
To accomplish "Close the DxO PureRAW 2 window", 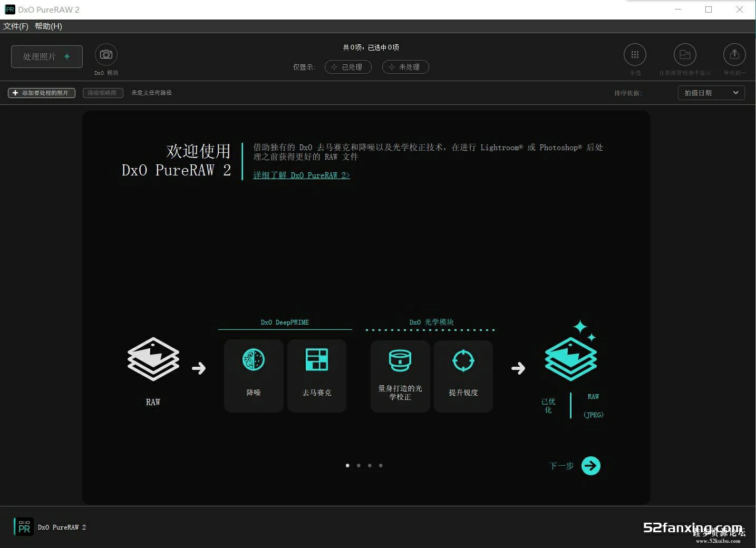I will pos(740,9).
